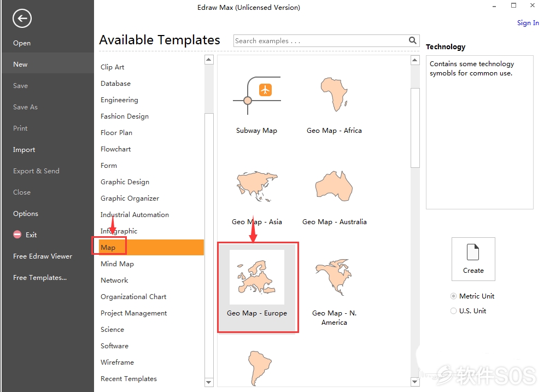Open Import in the sidebar

24,149
